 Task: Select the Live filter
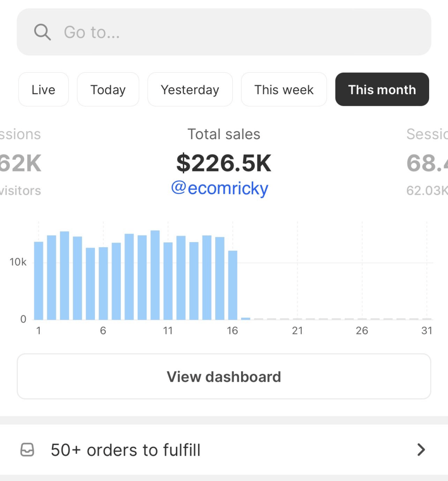click(x=43, y=89)
